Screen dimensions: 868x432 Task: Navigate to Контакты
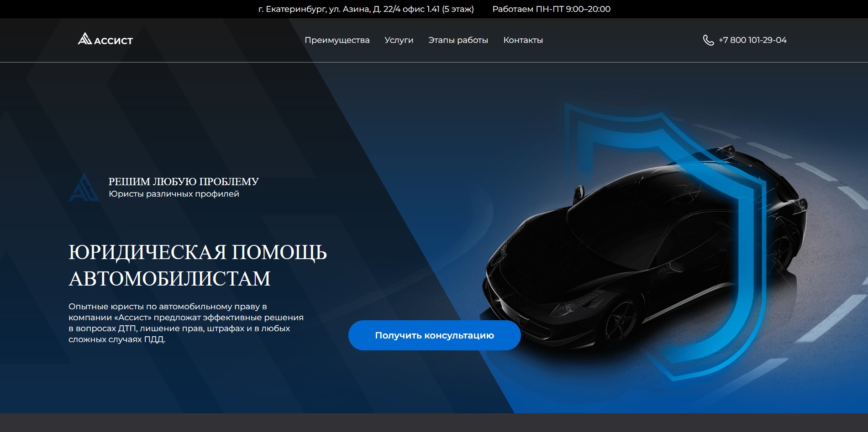[x=523, y=40]
